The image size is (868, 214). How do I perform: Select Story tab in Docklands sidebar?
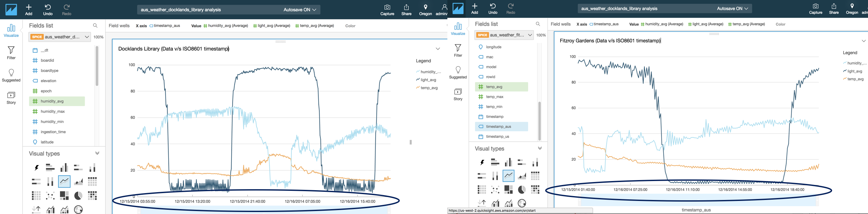point(11,98)
